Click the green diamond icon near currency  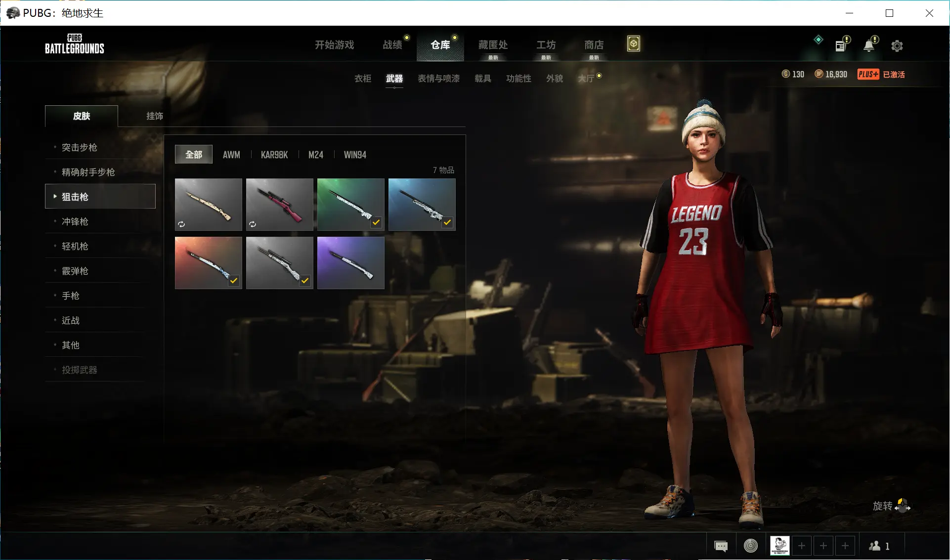(x=819, y=40)
